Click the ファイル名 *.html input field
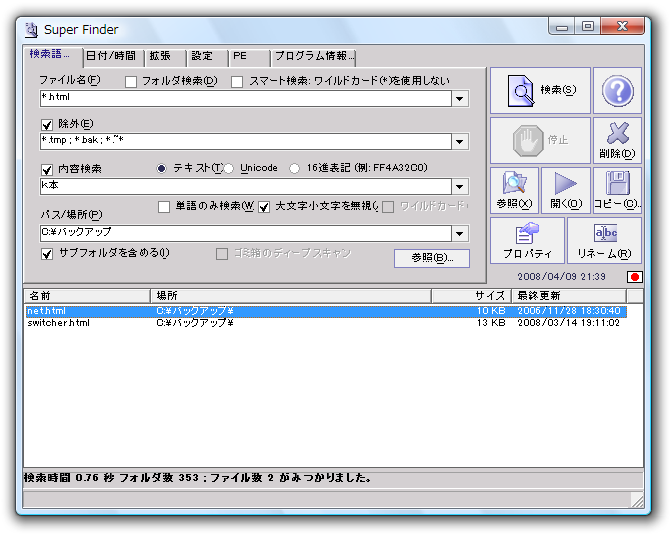Screen dimensions: 672x534 (246, 99)
